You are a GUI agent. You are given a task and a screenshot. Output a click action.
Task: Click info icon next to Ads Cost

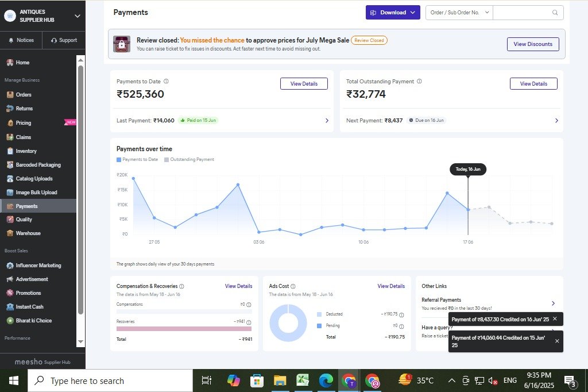click(x=293, y=286)
